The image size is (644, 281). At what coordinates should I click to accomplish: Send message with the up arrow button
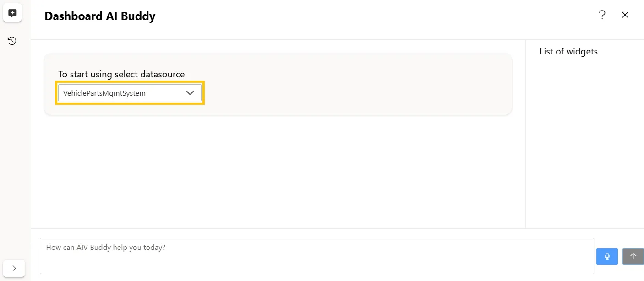[x=633, y=256]
